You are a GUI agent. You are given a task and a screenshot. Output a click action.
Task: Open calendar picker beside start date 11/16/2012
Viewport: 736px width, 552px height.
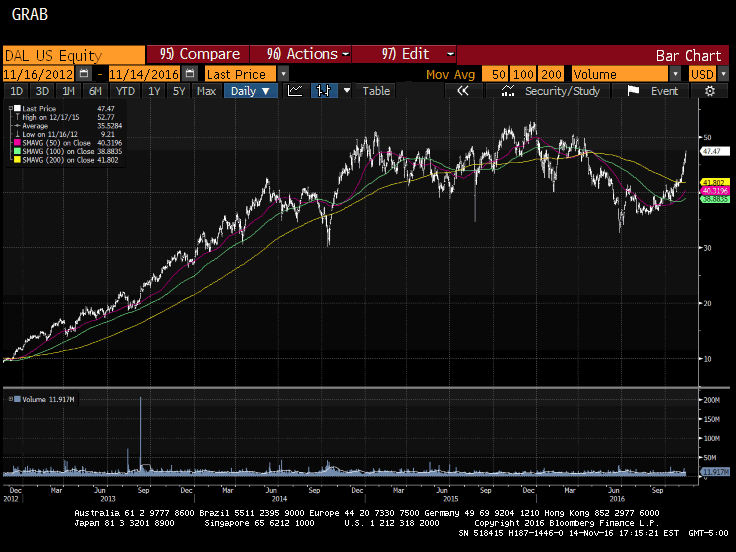pos(84,74)
